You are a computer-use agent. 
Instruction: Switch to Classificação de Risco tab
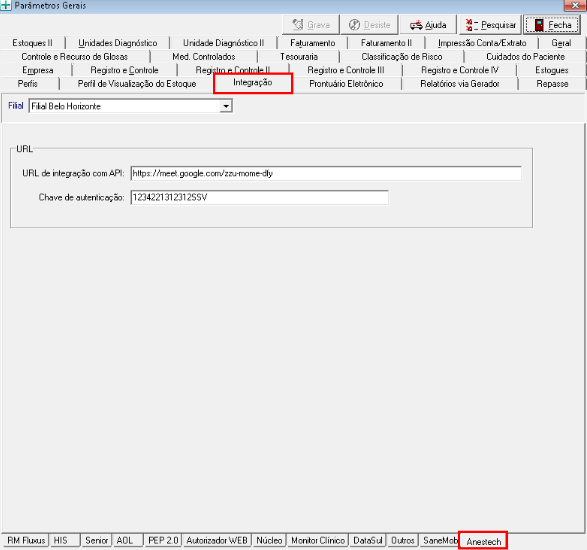[x=402, y=57]
